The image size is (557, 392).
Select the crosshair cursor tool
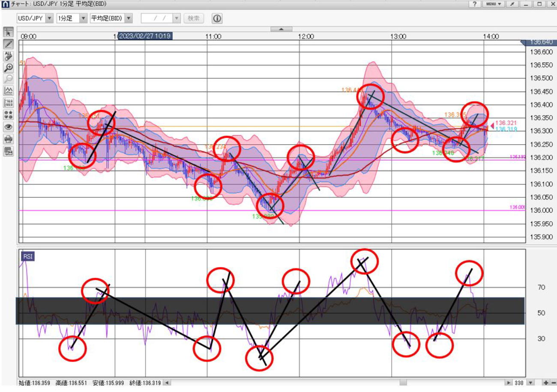click(9, 33)
